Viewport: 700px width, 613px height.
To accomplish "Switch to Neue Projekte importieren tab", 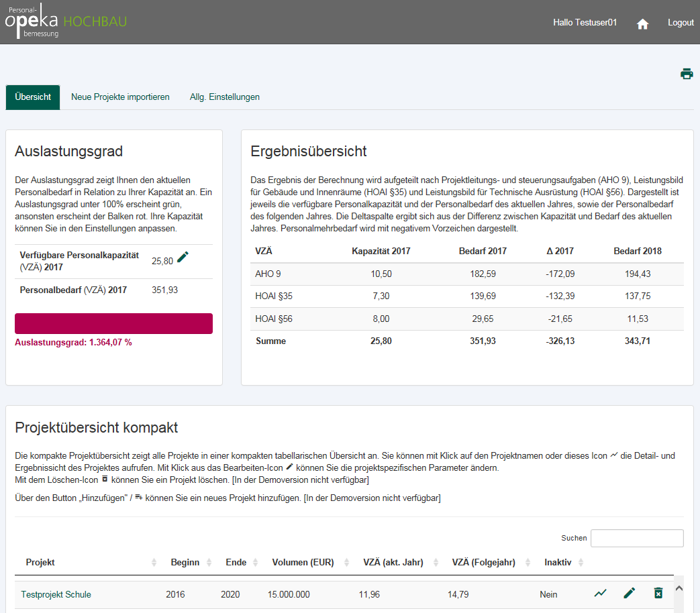I will tap(120, 97).
